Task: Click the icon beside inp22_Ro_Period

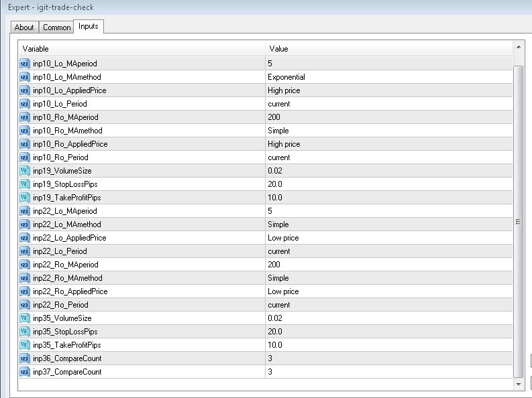Action: tap(25, 305)
